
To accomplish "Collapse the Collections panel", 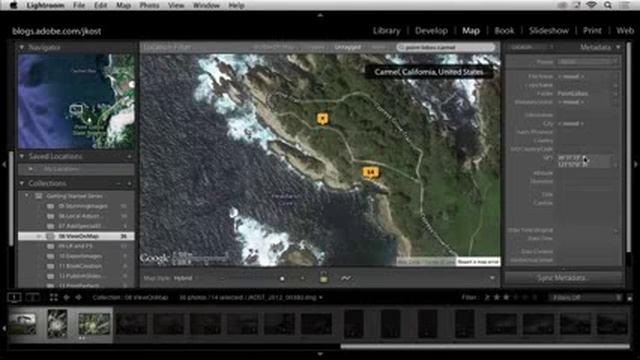I will pos(22,183).
